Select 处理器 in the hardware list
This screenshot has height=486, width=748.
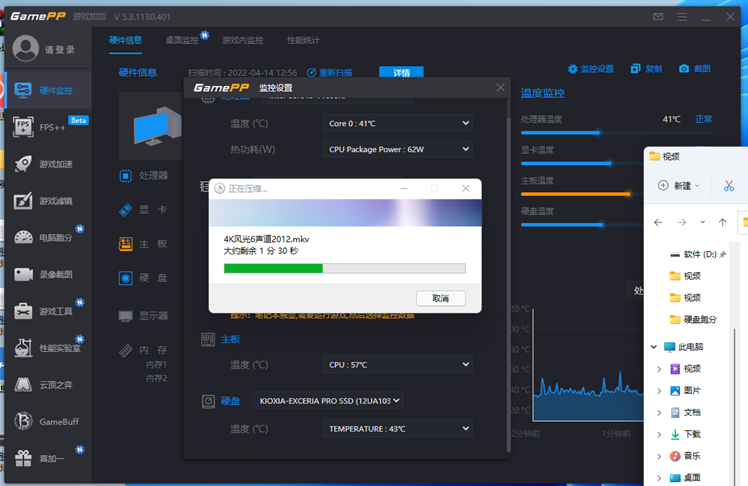pos(144,176)
